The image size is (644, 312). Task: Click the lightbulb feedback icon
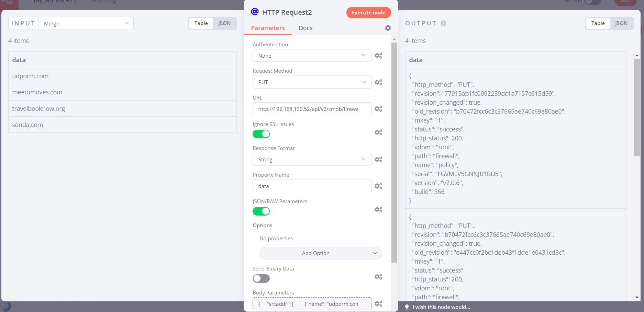407,307
